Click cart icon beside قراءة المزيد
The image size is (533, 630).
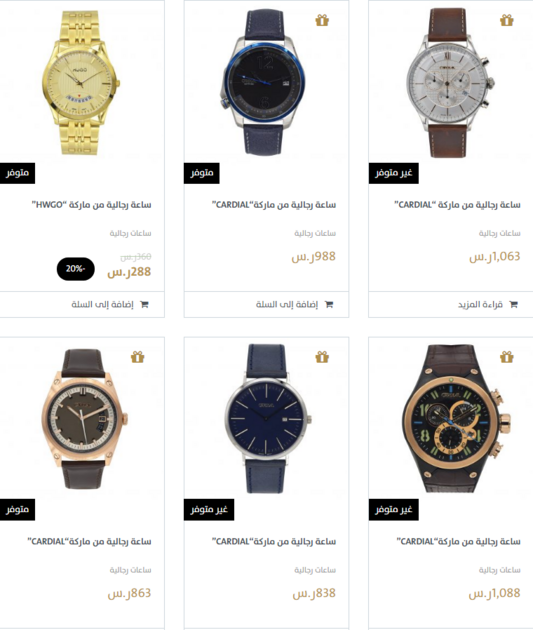[513, 305]
